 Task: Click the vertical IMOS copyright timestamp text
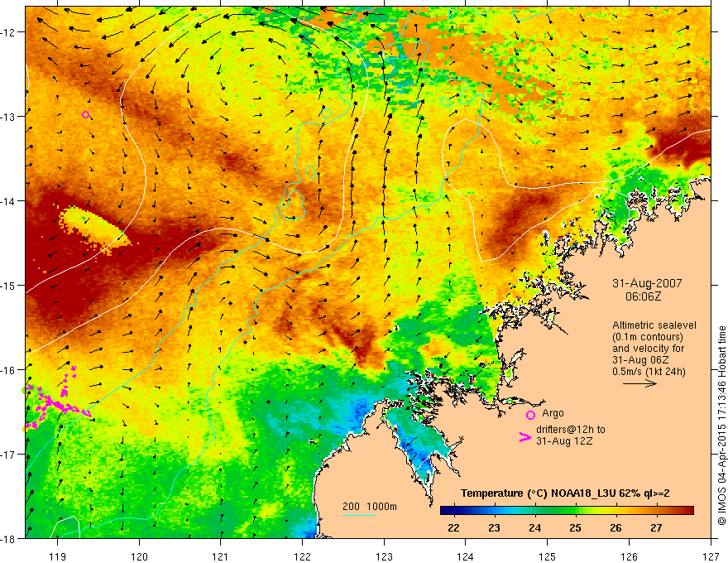(x=721, y=426)
